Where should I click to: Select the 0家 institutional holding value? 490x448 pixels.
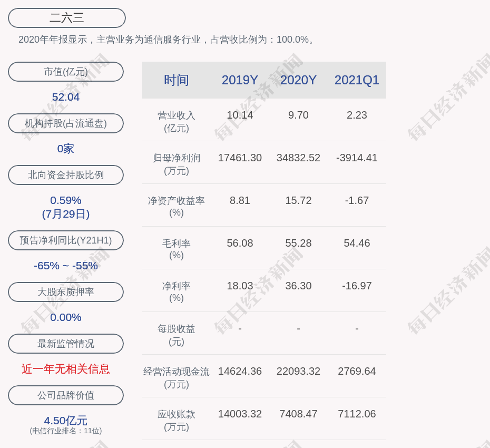coord(66,149)
